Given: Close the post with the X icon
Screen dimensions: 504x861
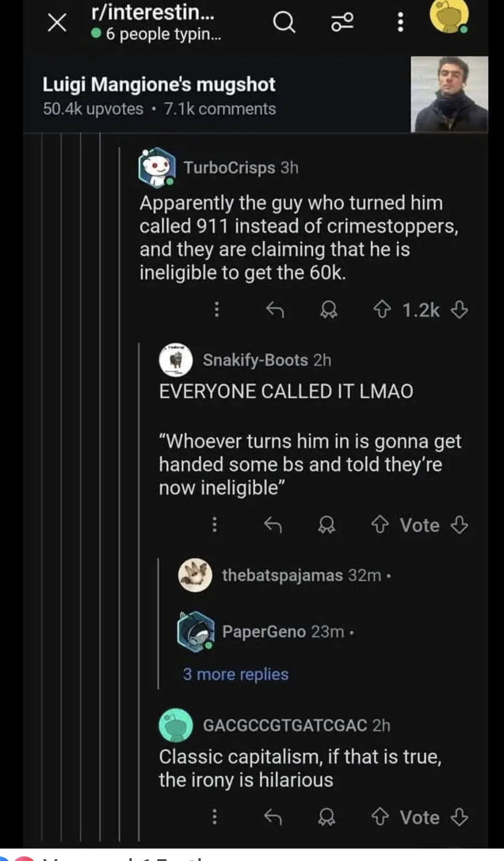Looking at the screenshot, I should pos(57,23).
